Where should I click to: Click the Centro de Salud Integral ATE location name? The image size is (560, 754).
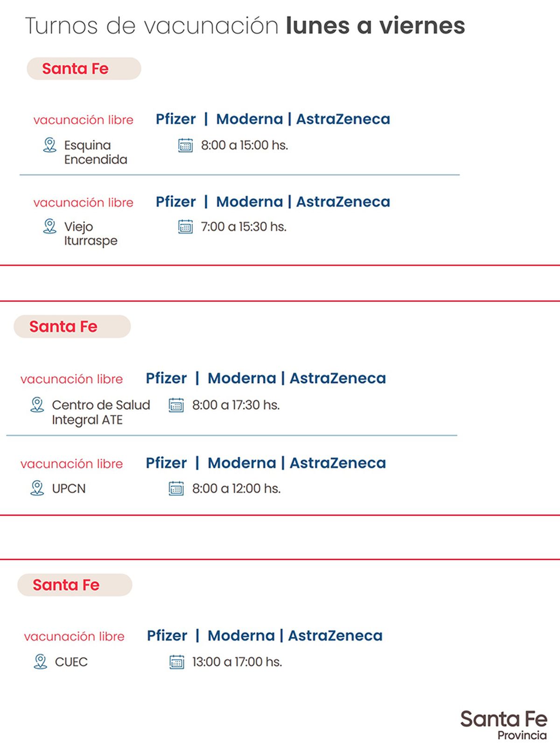(101, 412)
